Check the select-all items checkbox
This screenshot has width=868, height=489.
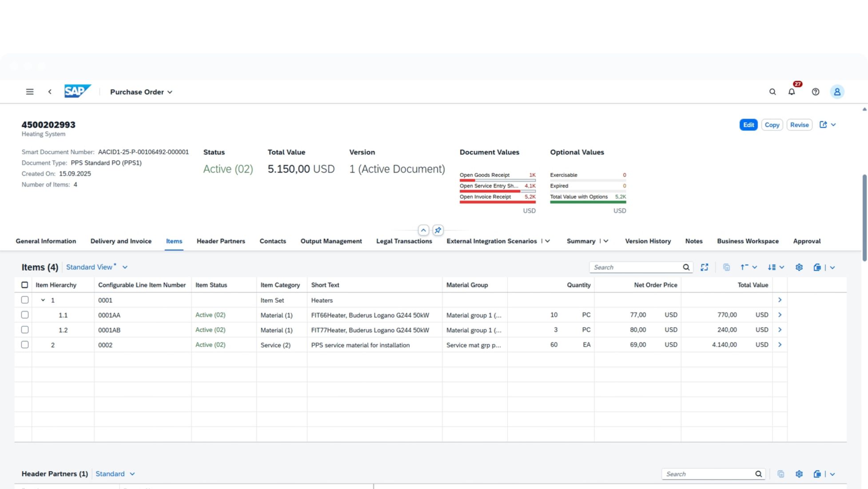point(25,285)
